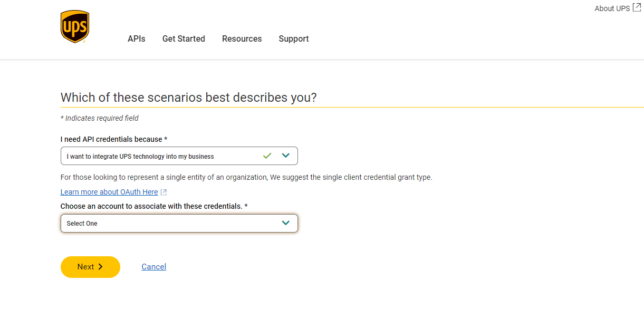
Task: Open the Support menu
Action: click(x=294, y=38)
